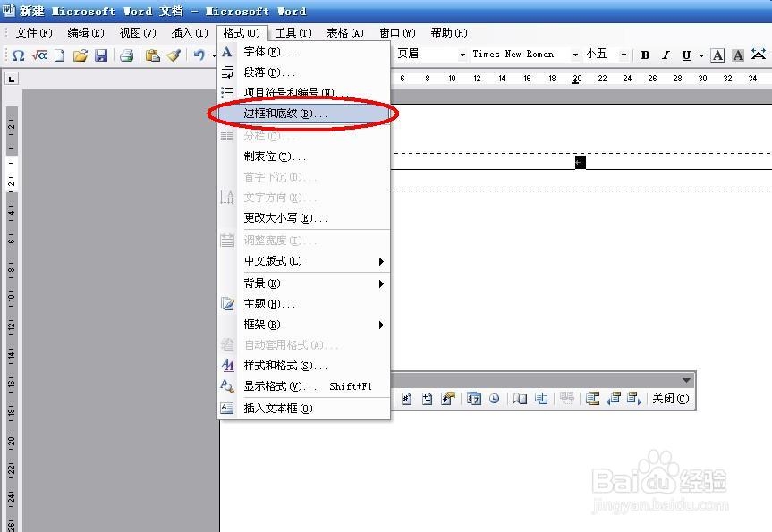Viewport: 772px width, 532px height.
Task: Open the 视图 menu
Action: 138,33
